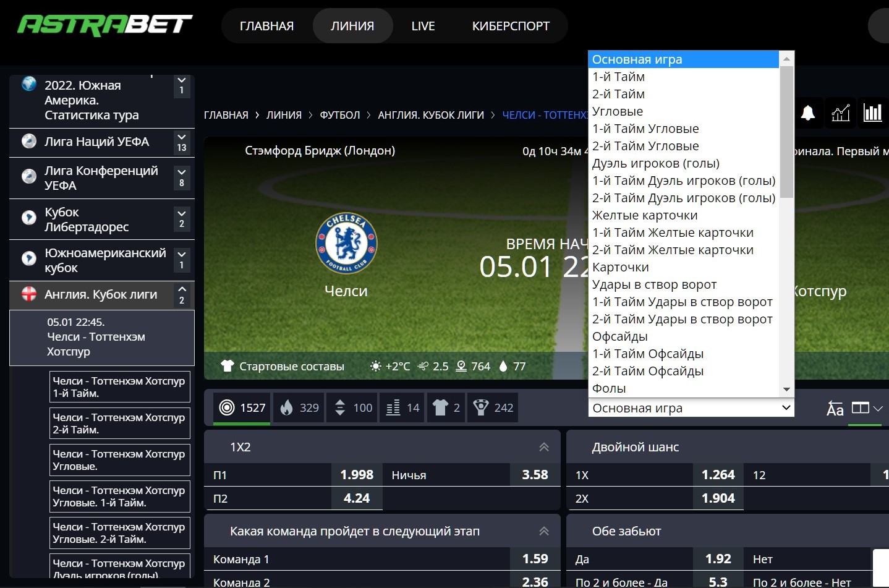
Task: Select the bars markets tab showing 14
Action: pos(402,407)
